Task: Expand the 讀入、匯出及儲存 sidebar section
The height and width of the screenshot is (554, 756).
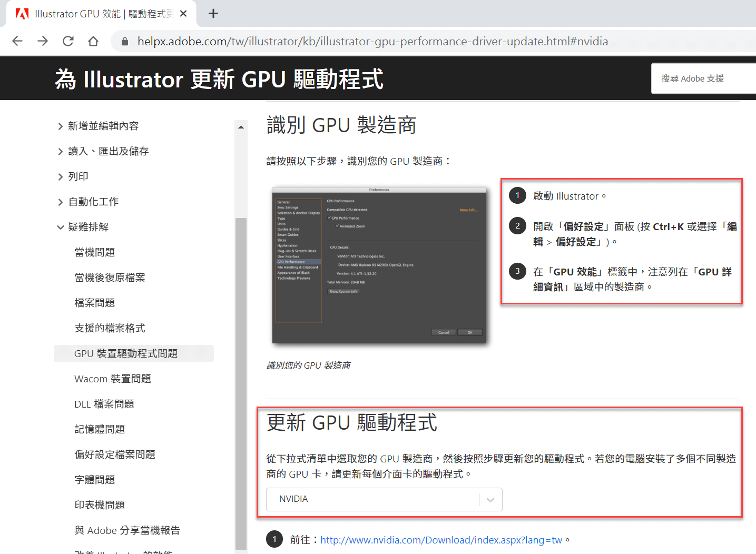Action: coord(103,151)
